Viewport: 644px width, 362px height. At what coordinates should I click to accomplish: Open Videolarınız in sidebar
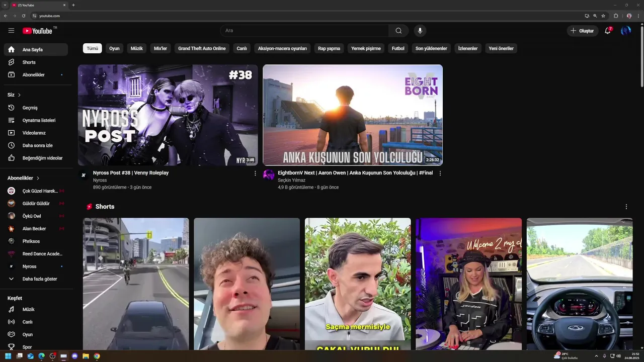pos(36,133)
